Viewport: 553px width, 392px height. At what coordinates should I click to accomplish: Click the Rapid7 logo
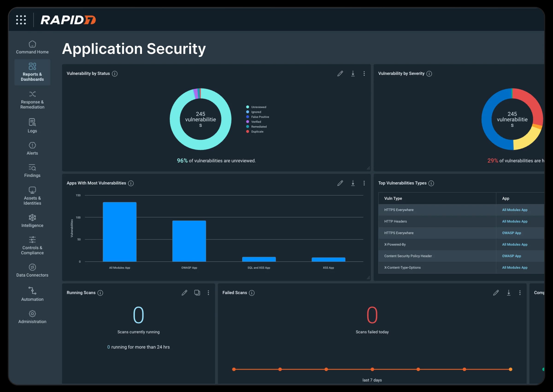[x=68, y=20]
